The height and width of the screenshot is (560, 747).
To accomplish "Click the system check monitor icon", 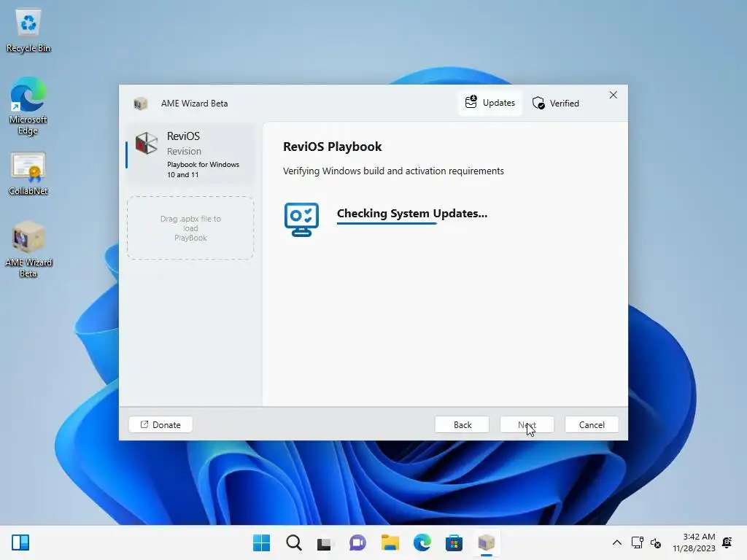I will 301,219.
